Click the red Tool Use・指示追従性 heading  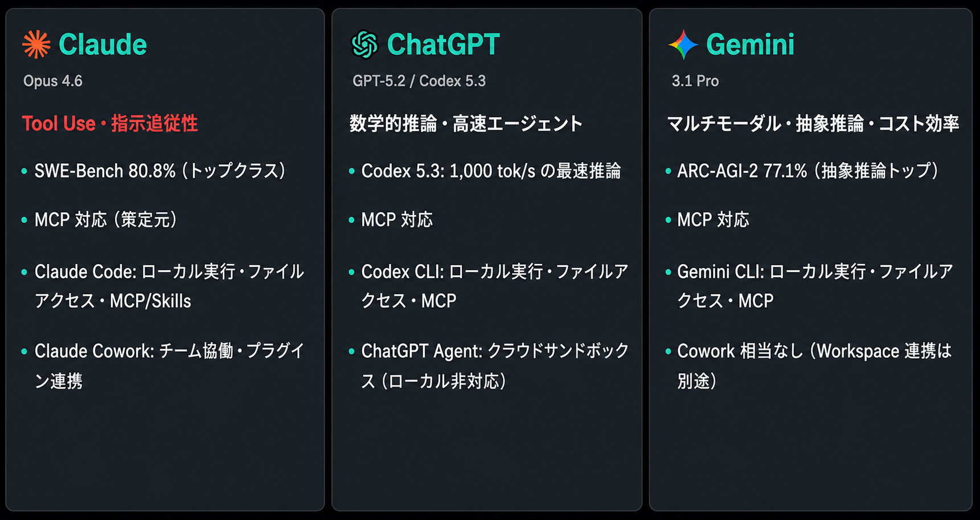[x=110, y=123]
